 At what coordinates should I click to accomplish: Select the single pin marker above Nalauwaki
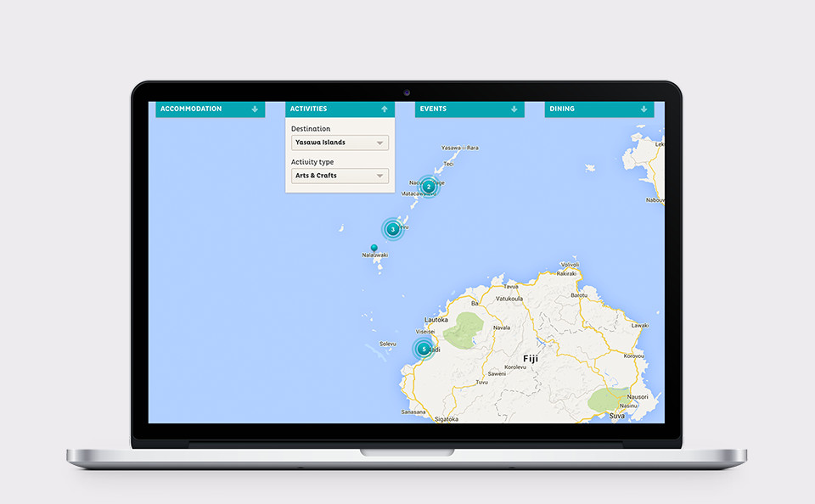coord(374,248)
